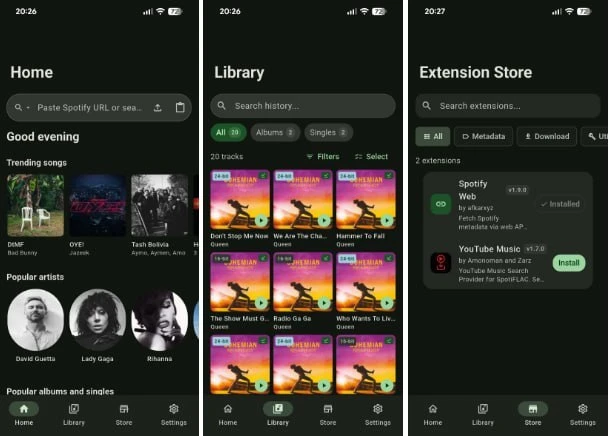The image size is (609, 436).
Task: Select the Metadata category chip
Action: pos(484,136)
